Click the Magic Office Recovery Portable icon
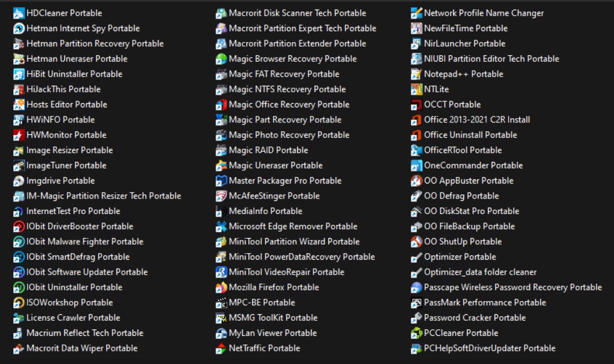 click(x=221, y=105)
